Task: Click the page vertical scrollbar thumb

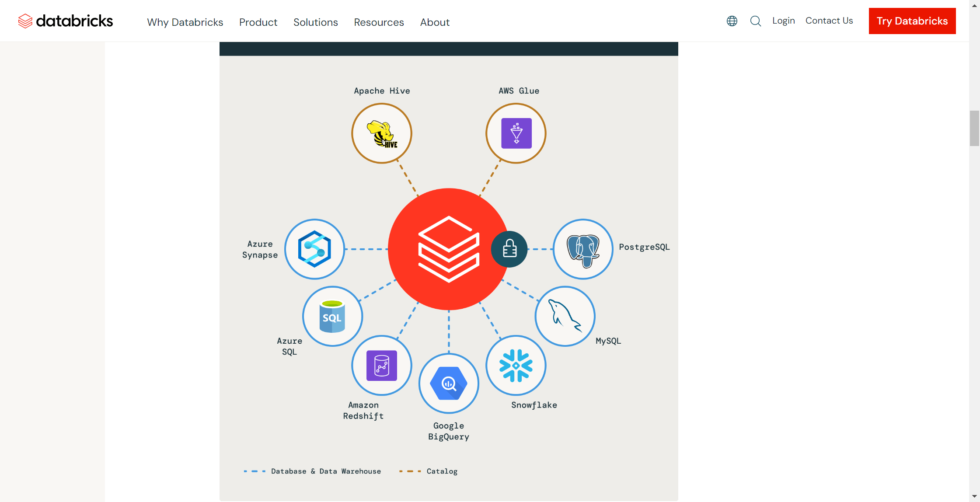Action: (x=974, y=128)
